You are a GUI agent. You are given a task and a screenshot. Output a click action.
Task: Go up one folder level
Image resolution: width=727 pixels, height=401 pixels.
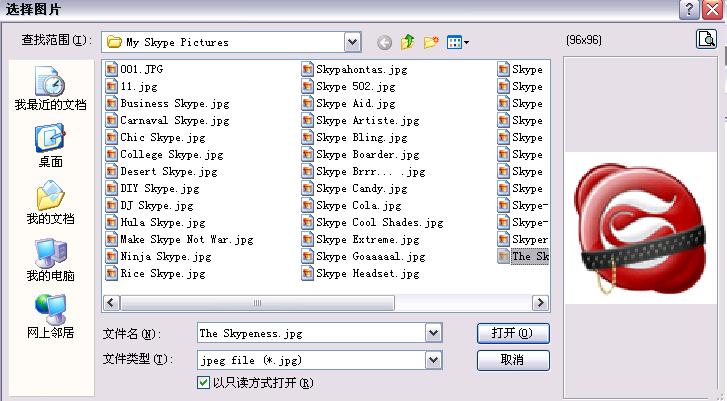coord(408,42)
